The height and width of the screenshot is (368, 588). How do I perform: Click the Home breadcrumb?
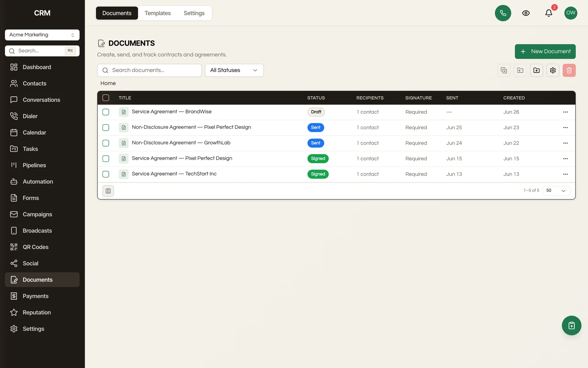[108, 84]
